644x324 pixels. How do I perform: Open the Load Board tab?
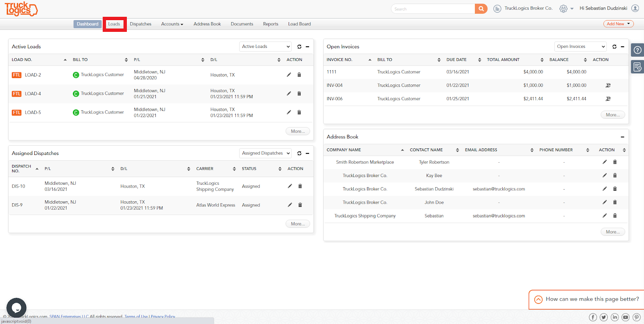tap(299, 24)
